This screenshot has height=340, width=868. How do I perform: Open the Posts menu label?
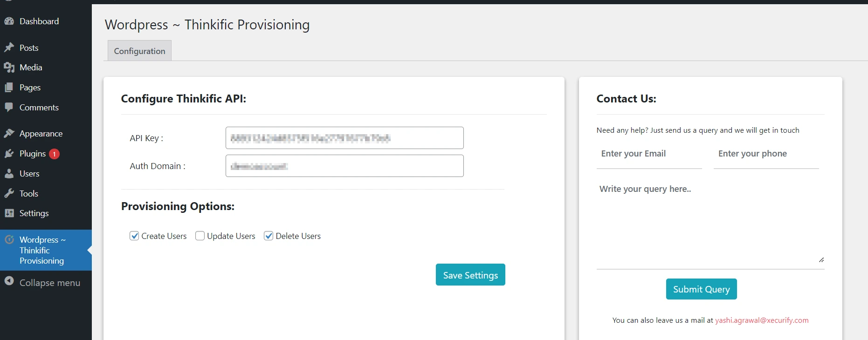(x=29, y=48)
